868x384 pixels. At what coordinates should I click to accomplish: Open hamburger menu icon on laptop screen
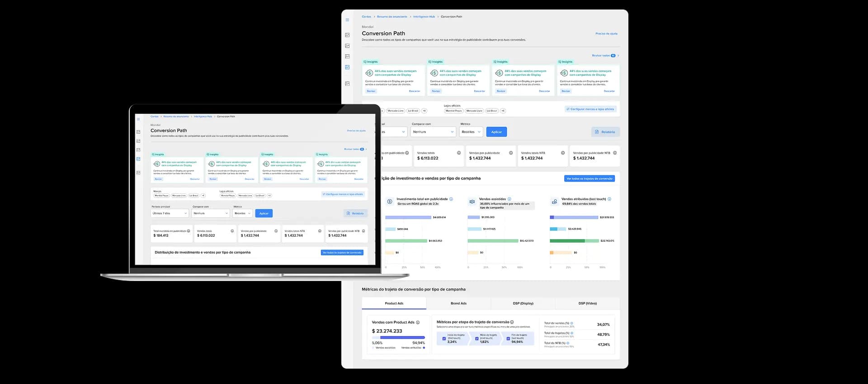138,119
